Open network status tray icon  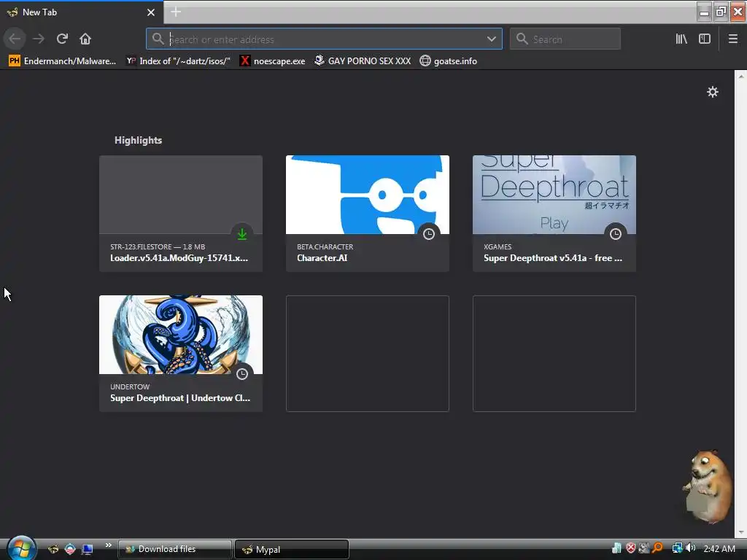tap(677, 548)
